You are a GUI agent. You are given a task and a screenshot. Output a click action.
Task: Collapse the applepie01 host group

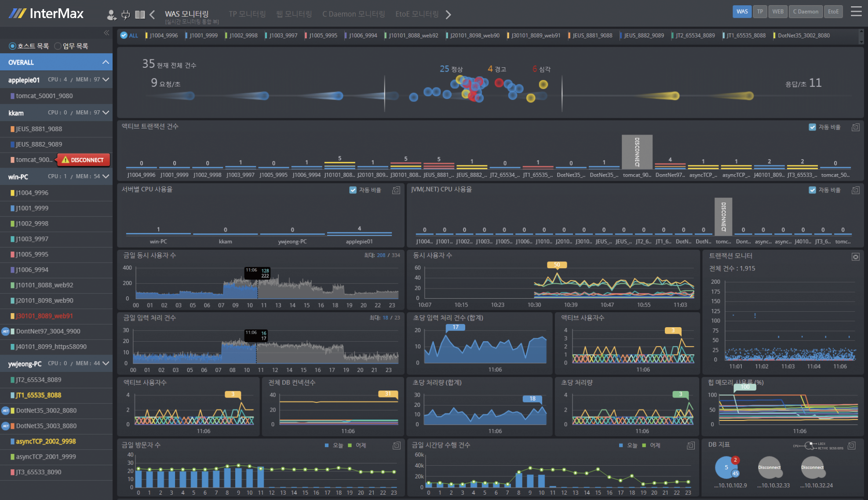point(106,80)
